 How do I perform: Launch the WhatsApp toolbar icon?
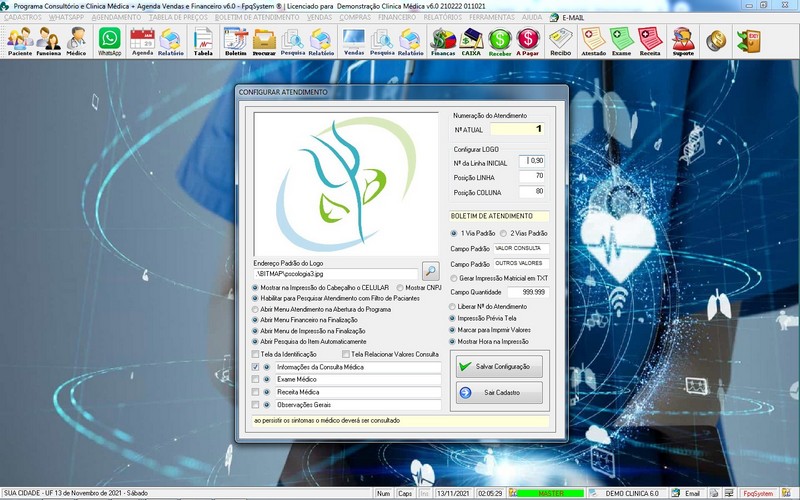coord(110,41)
